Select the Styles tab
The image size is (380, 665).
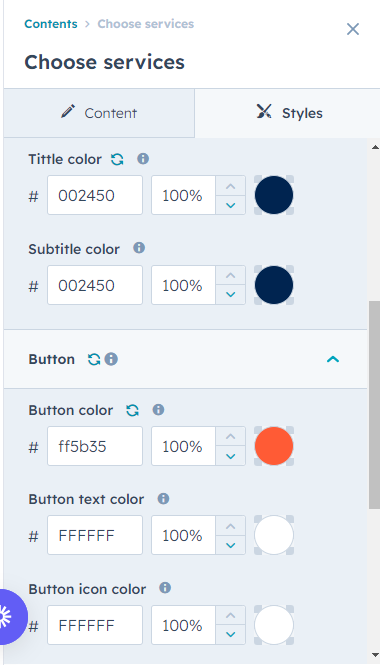click(x=290, y=113)
